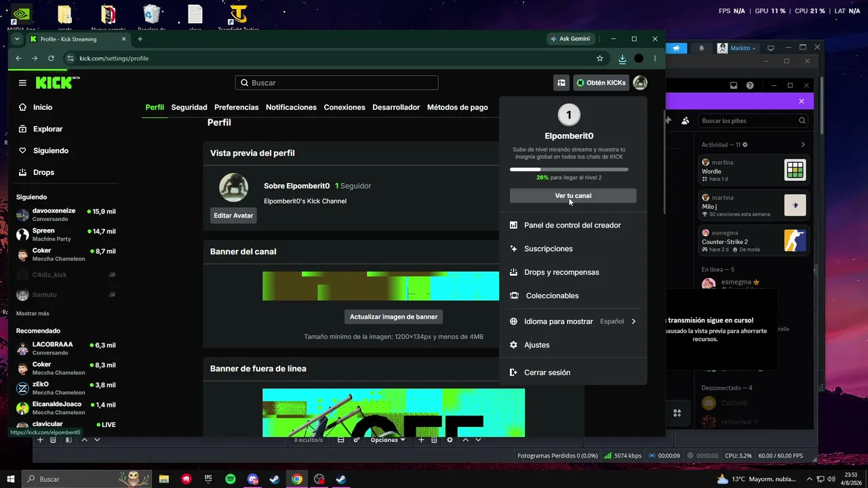This screenshot has height=488, width=868.
Task: Click Ver tu canal button
Action: coord(573,196)
